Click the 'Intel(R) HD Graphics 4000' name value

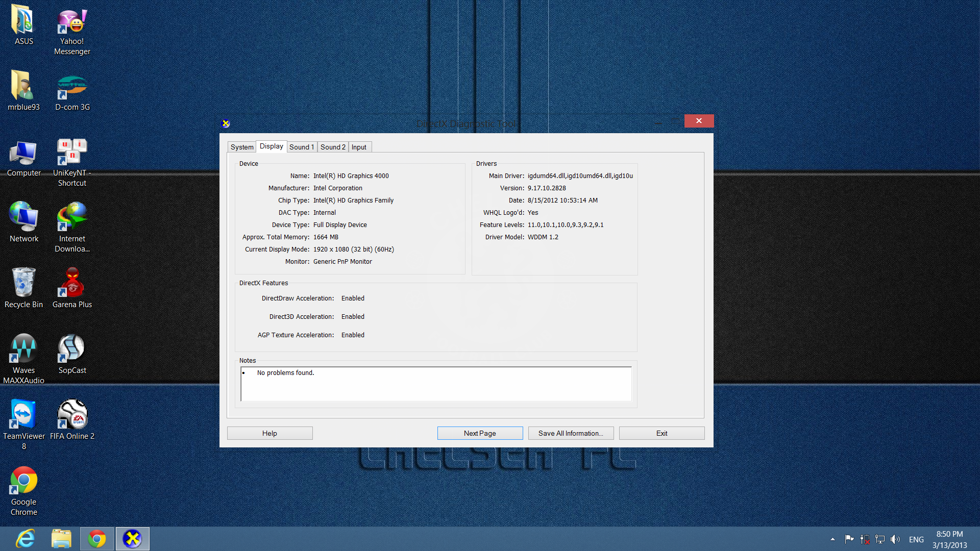[x=351, y=176]
